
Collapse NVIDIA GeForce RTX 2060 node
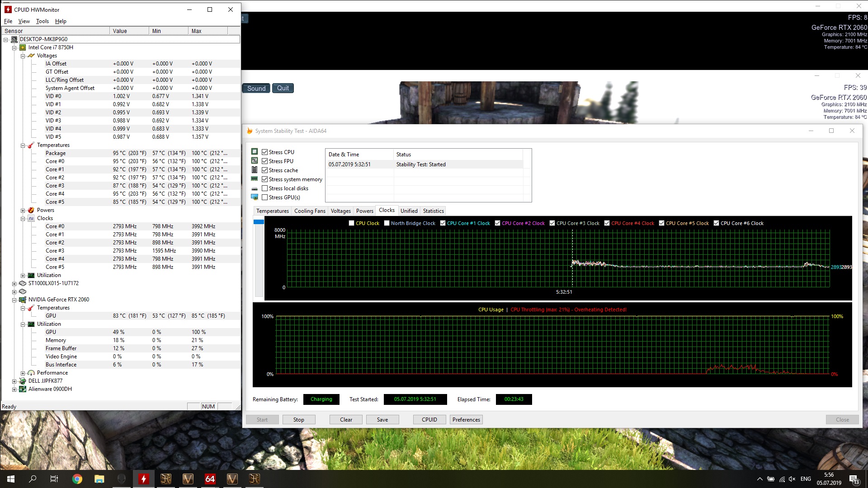[x=14, y=300]
